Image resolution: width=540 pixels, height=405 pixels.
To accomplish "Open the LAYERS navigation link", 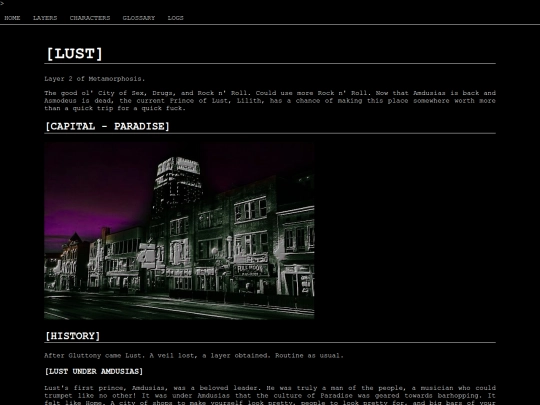I will click(x=45, y=18).
